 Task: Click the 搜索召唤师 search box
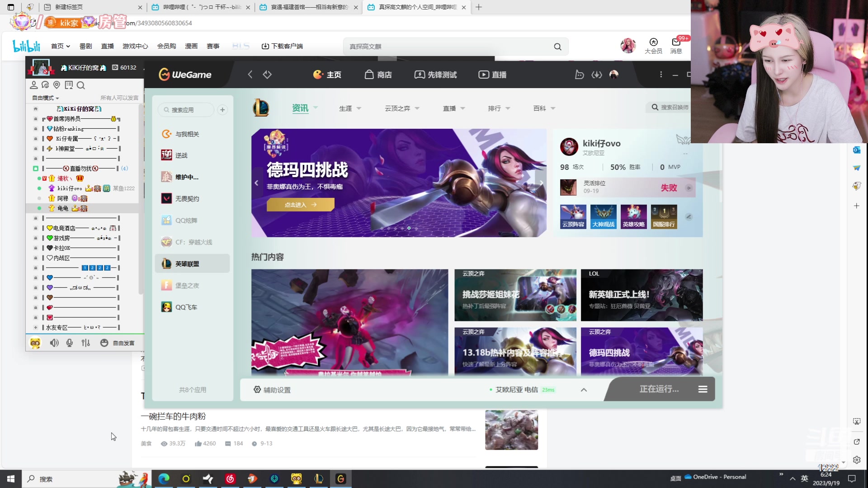click(670, 108)
